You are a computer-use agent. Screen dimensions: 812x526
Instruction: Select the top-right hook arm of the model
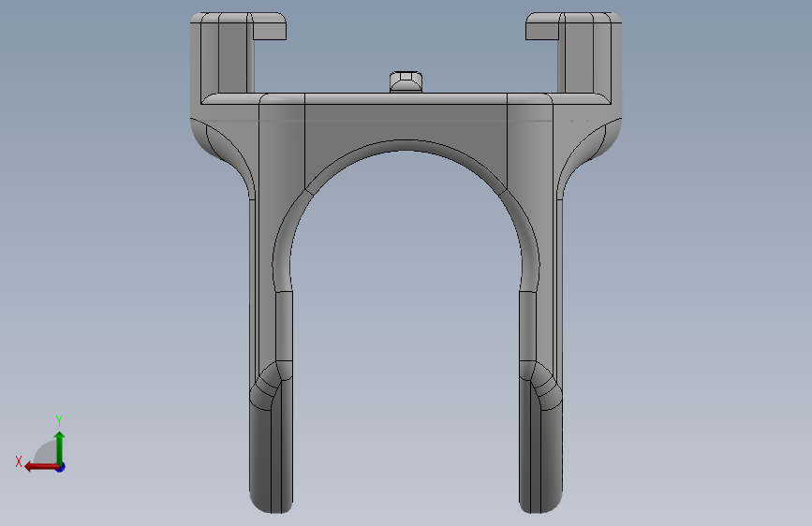(x=576, y=54)
